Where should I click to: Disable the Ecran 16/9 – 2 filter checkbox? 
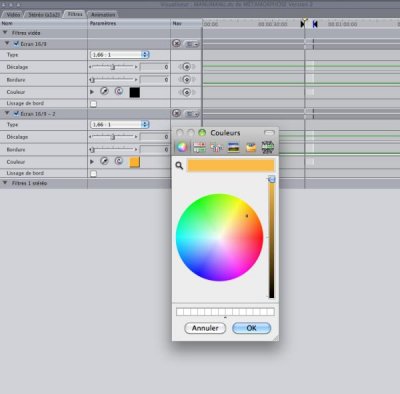tap(16, 113)
